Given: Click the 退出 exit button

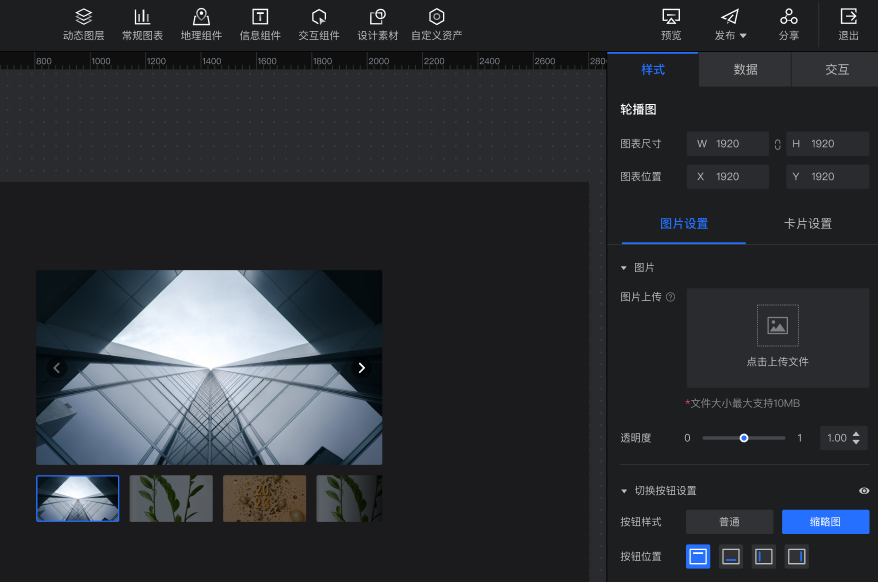Looking at the screenshot, I should 848,24.
